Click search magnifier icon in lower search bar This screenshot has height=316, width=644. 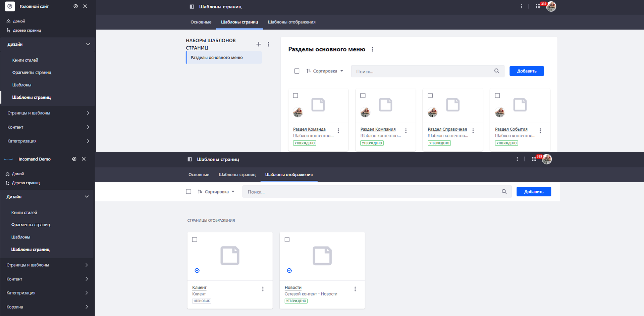(504, 192)
